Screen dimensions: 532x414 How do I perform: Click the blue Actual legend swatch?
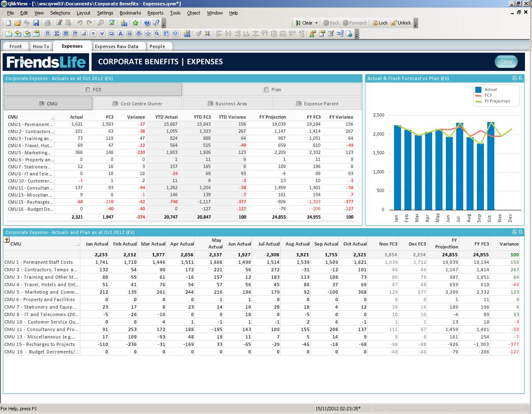[479, 90]
